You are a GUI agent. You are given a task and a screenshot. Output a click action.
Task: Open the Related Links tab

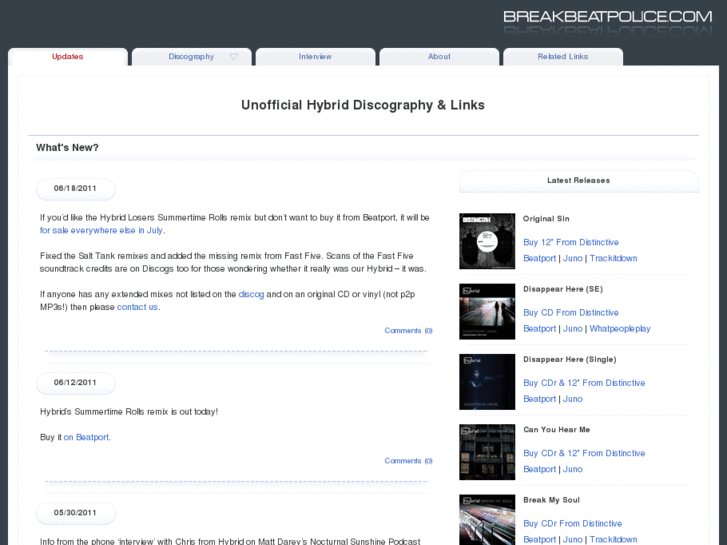[x=563, y=57]
